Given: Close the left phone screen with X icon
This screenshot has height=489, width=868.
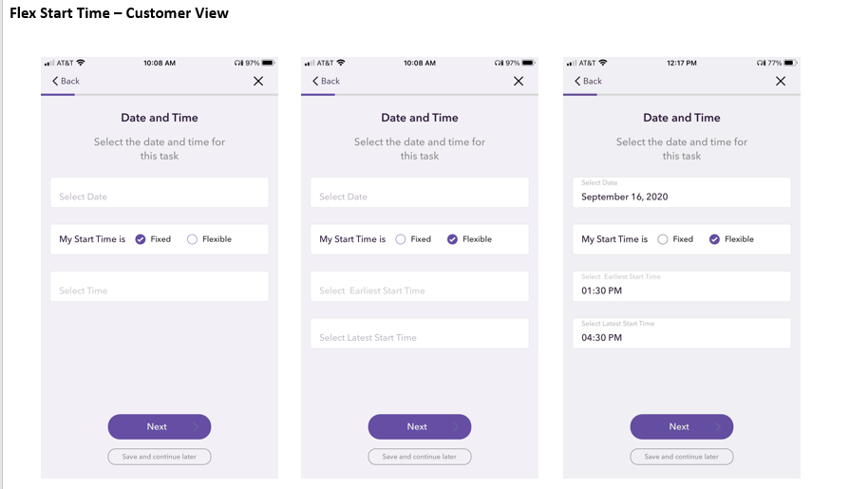Looking at the screenshot, I should 258,82.
